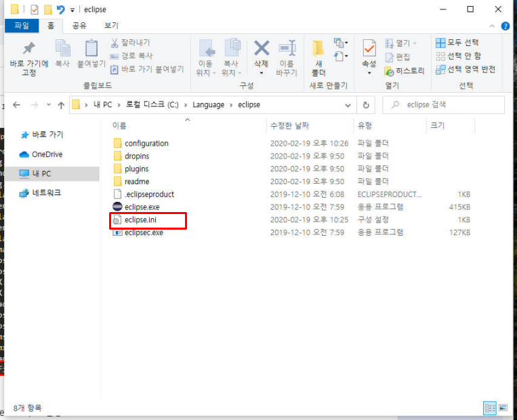Click the Pin to Quick Access (바로 가기에 고정) icon
The width and height of the screenshot is (517, 420).
pos(29,49)
